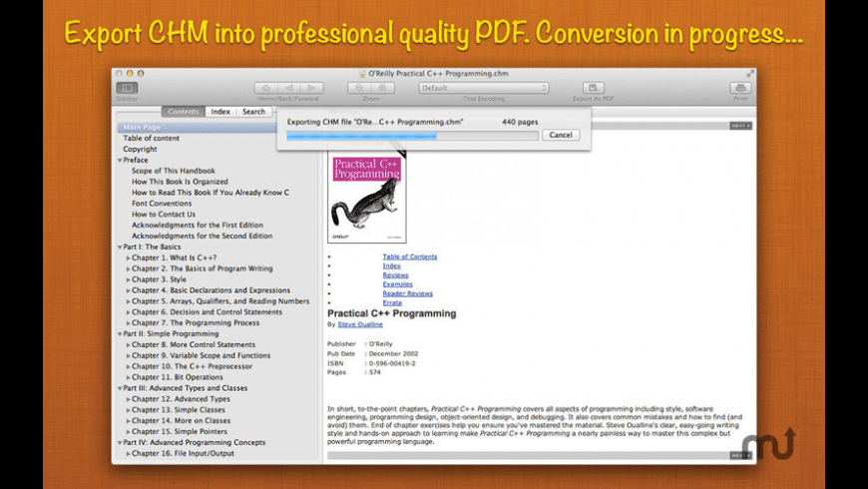868x489 pixels.
Task: Select How to Read This Book entry
Action: click(211, 193)
